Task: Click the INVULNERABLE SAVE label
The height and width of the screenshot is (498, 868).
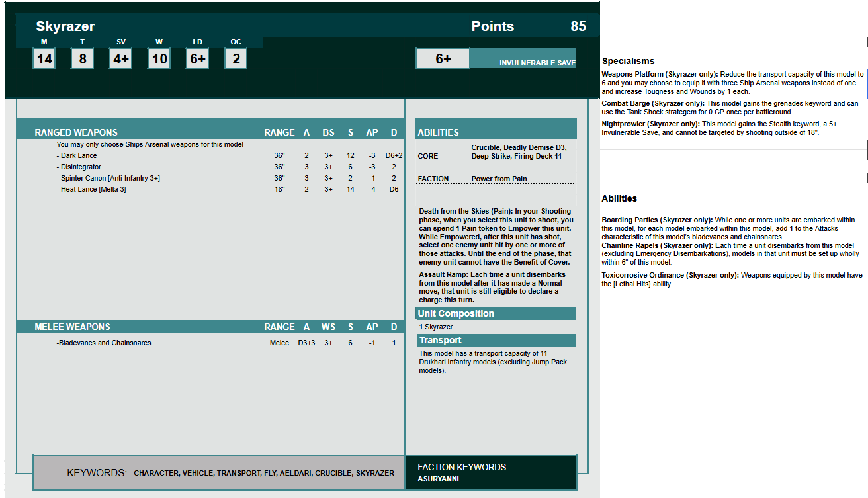Action: 538,63
